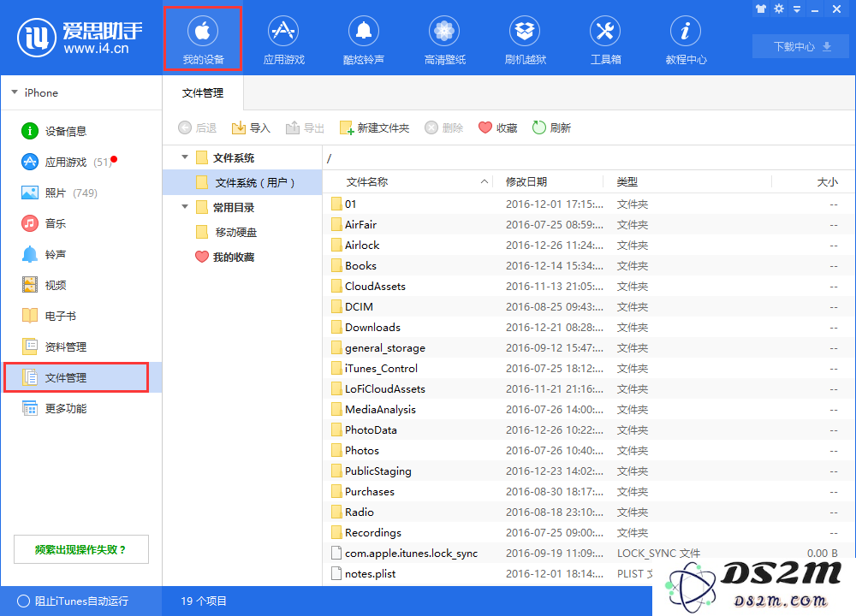Open 资料管理 in the sidebar
Screen dimensions: 856x616
[82, 347]
